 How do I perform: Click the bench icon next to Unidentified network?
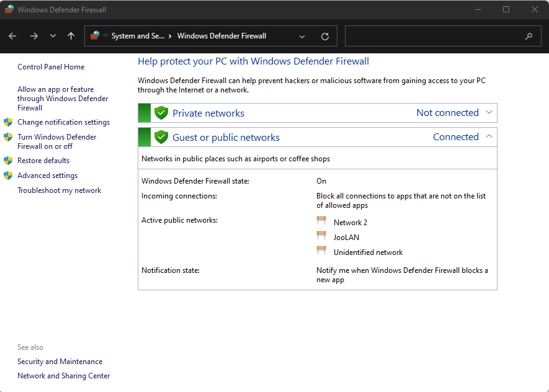[321, 250]
